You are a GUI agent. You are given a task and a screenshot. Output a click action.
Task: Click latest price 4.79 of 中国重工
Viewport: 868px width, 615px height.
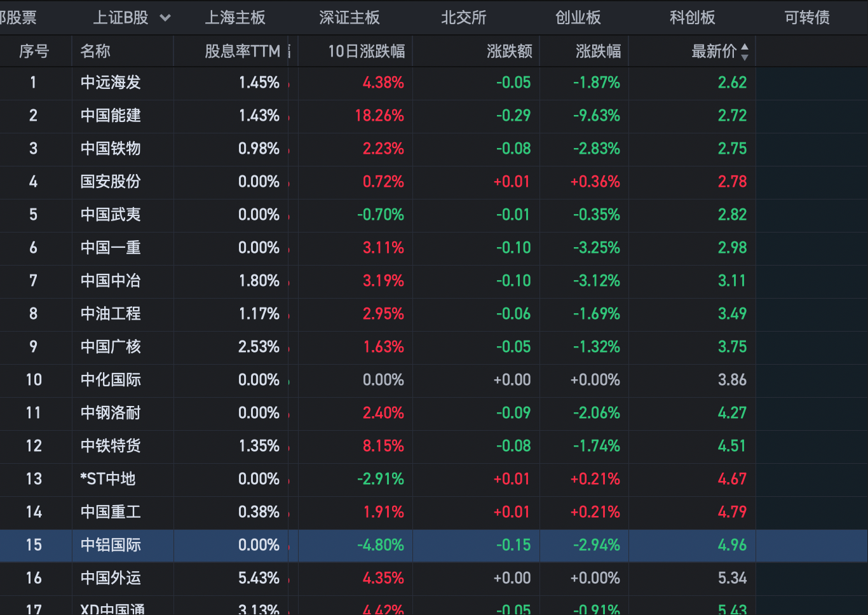coord(732,512)
